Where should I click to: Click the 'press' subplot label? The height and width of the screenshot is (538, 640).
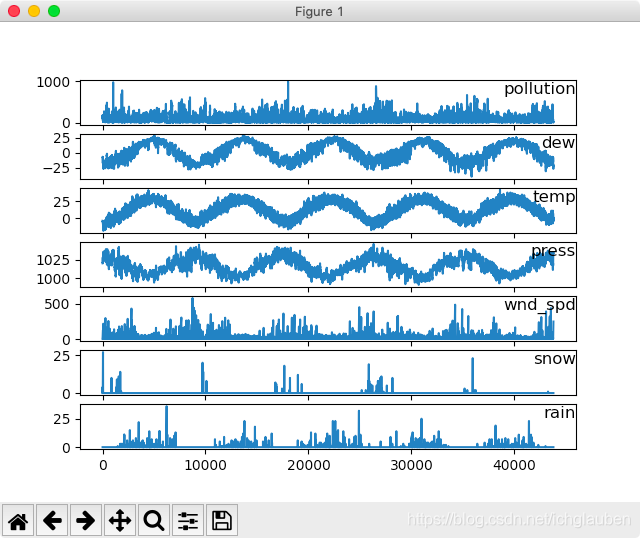553,251
